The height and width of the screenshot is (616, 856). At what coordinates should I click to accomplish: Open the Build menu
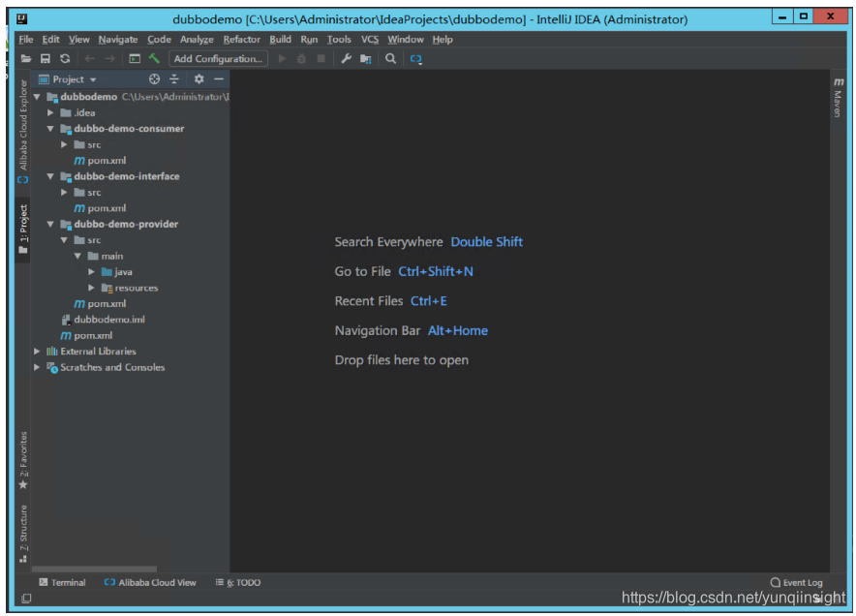[280, 40]
